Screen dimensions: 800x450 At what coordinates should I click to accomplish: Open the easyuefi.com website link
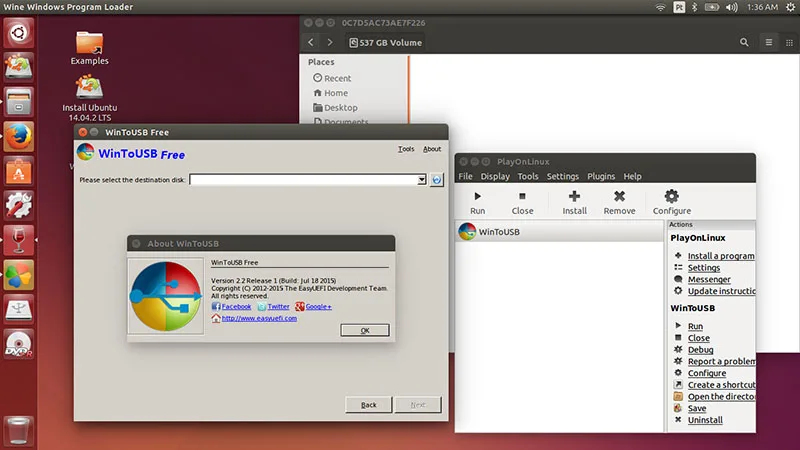(259, 318)
